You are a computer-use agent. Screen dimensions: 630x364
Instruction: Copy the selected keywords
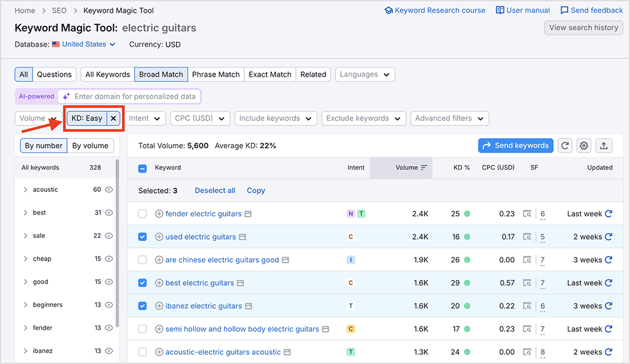tap(256, 191)
